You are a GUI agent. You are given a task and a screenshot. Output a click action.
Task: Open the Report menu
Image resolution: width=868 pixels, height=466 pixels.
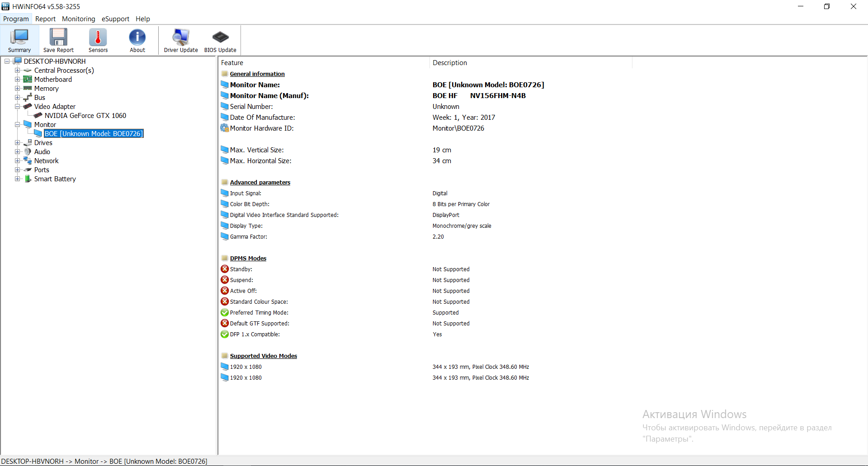[45, 19]
